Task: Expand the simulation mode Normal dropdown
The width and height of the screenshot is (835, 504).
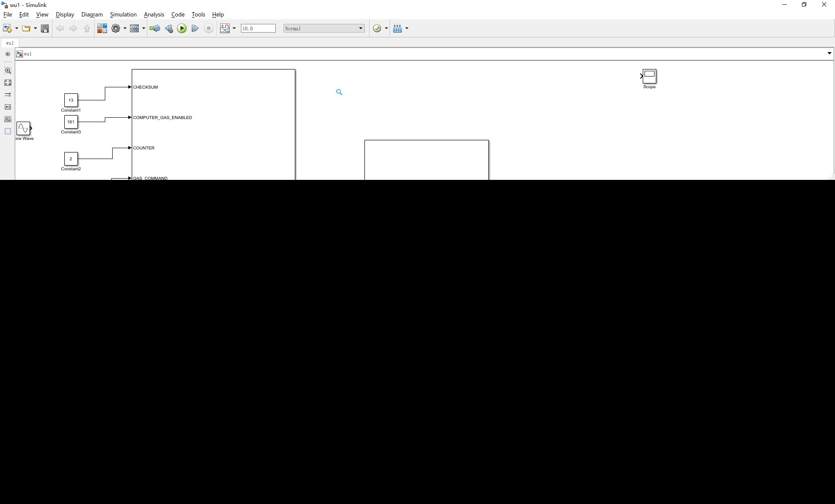Action: (361, 28)
